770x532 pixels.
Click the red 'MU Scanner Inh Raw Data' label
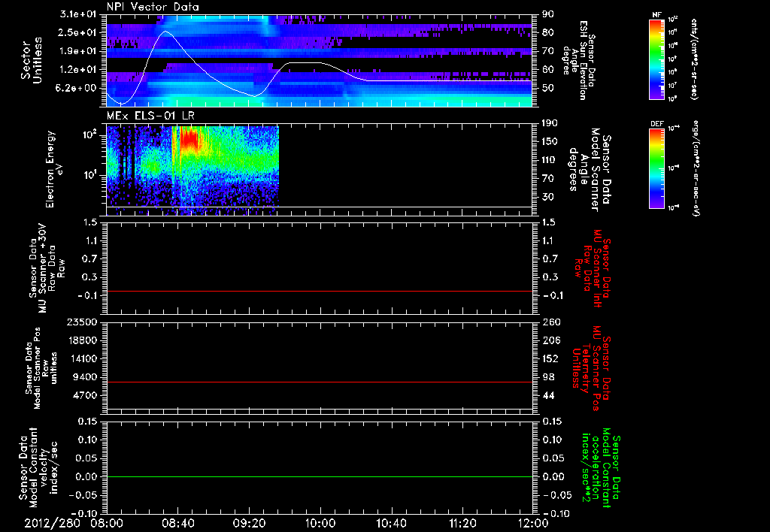tap(593, 268)
